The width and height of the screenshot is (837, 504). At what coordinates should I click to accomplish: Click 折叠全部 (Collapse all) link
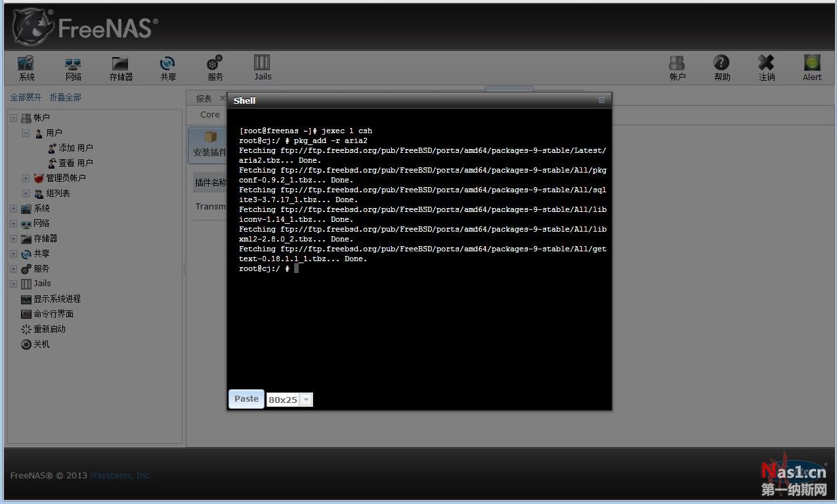click(x=66, y=97)
